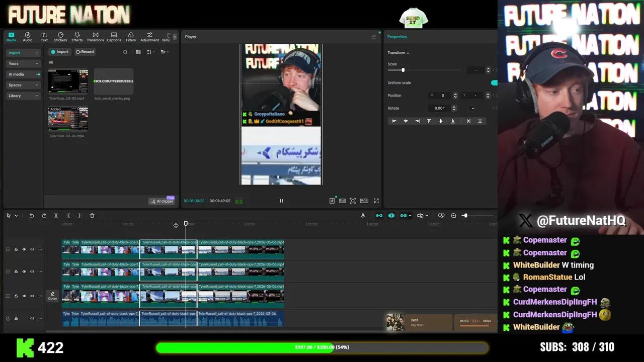Redo the last timeline edit

[x=44, y=216]
